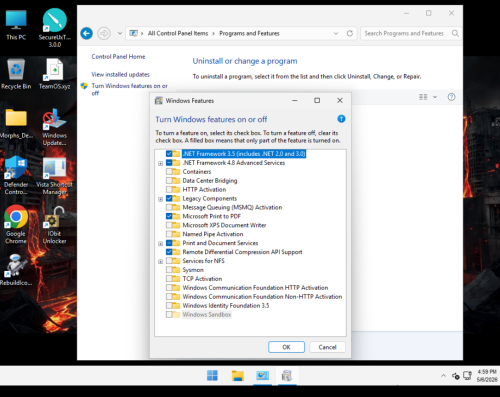Click All Control Panel Items breadcrumb
Viewport: 500px width, 397px height.
(x=178, y=33)
